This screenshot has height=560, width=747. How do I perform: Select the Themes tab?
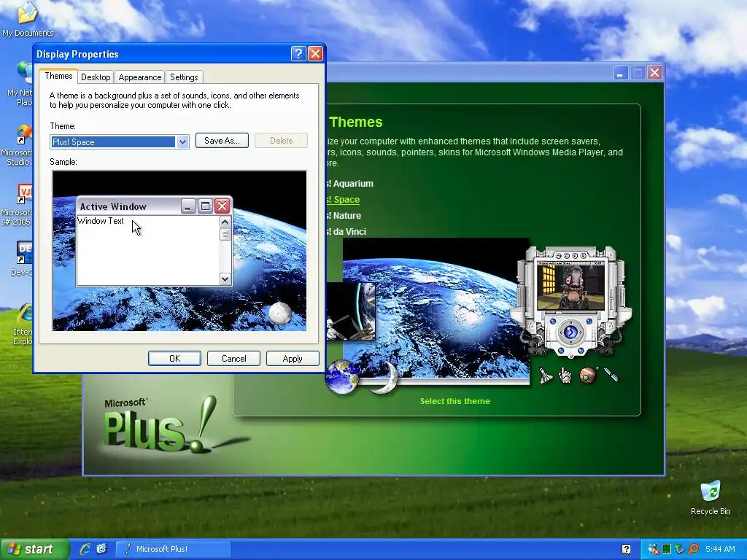point(58,76)
